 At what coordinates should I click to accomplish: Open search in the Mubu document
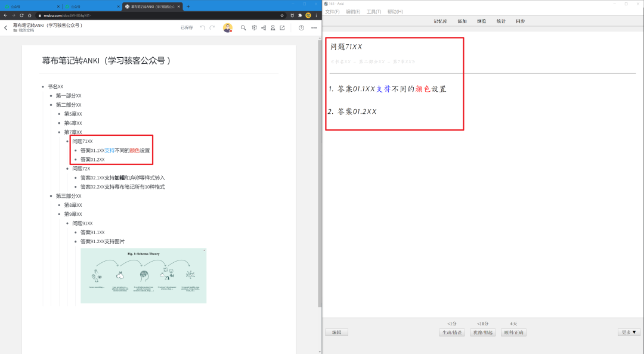[x=243, y=27]
